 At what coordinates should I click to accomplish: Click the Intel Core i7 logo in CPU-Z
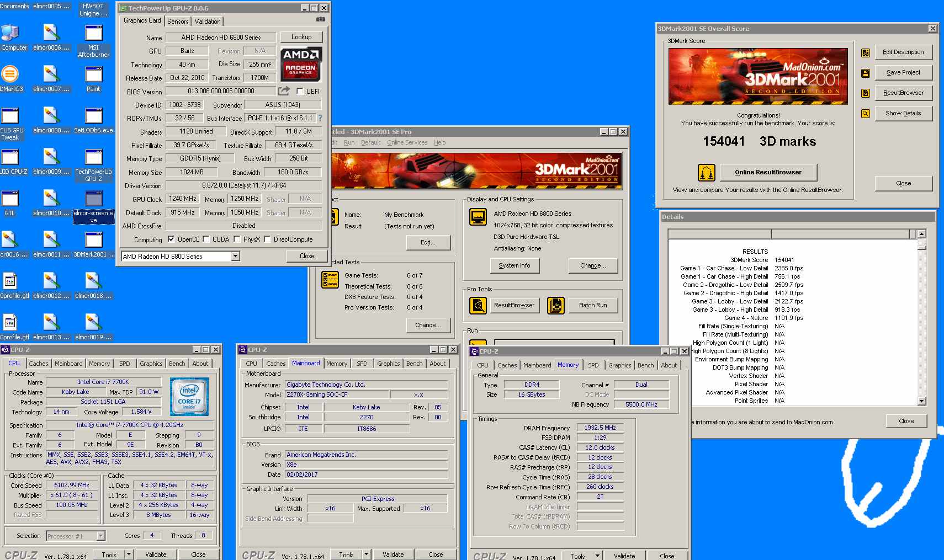click(x=189, y=397)
